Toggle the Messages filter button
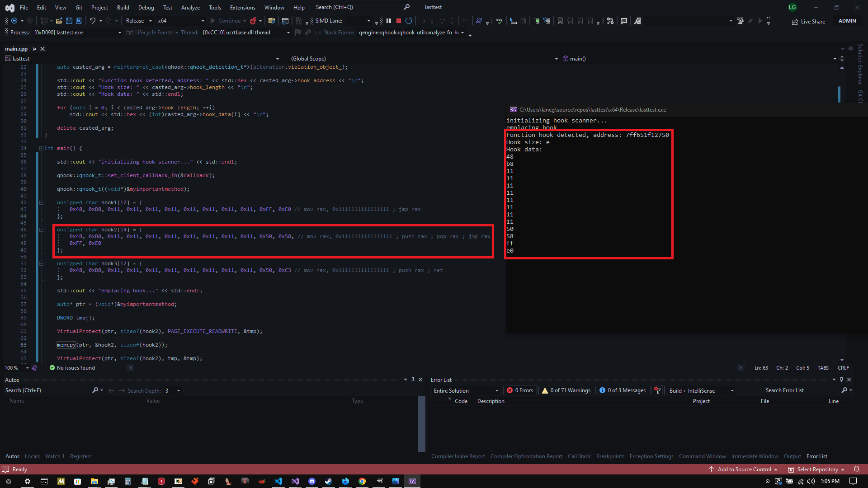The width and height of the screenshot is (868, 488). (x=622, y=390)
